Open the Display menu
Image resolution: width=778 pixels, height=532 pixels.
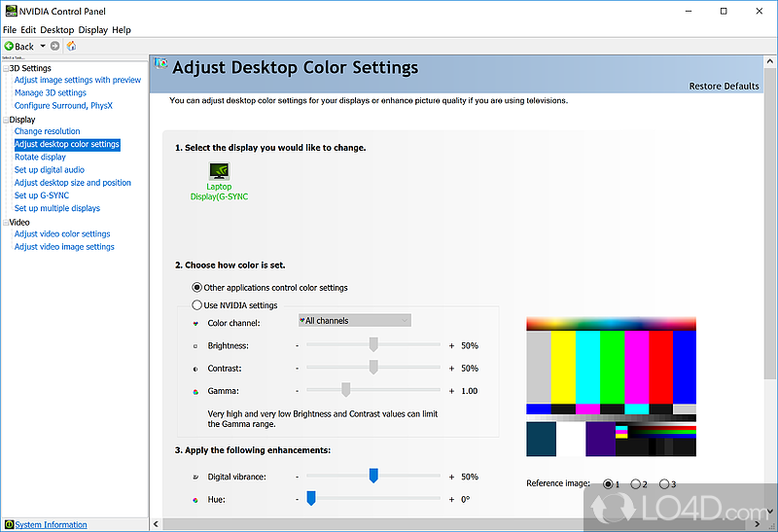point(92,30)
